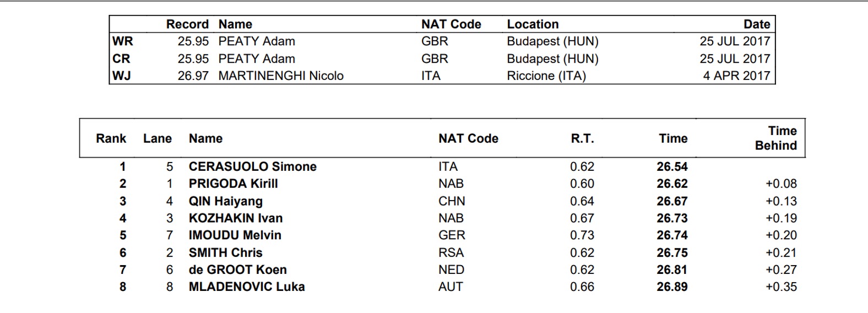868x313 pixels.
Task: Select the name CERASUOLO Simone
Action: click(252, 166)
